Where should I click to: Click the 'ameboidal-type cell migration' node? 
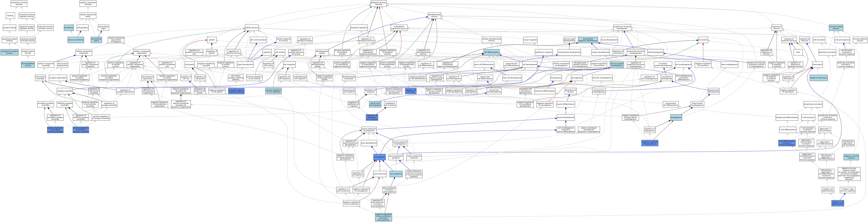(300, 78)
